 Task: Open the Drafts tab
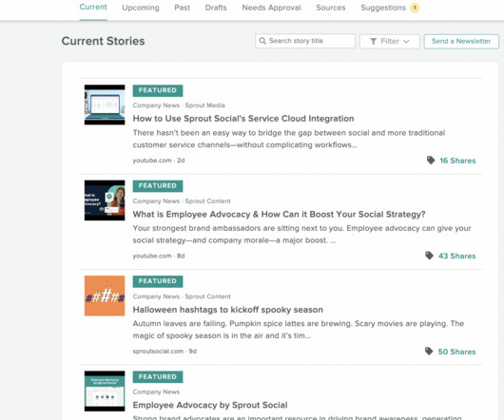tap(216, 8)
